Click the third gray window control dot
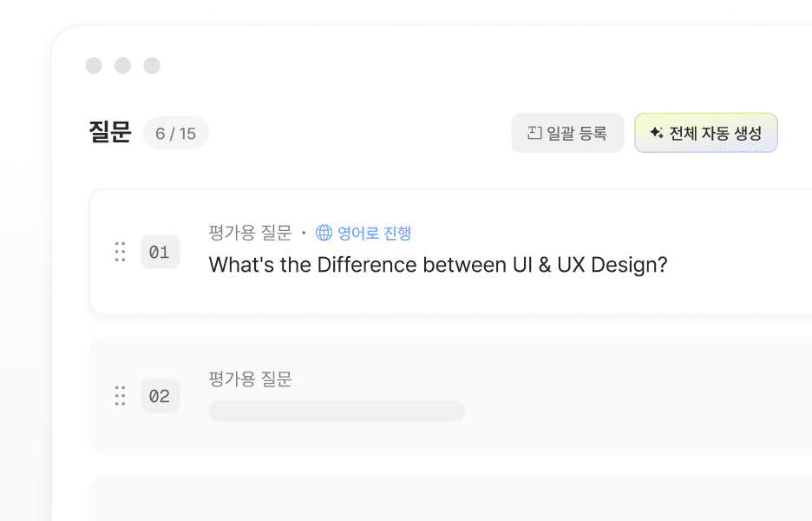 tap(152, 66)
